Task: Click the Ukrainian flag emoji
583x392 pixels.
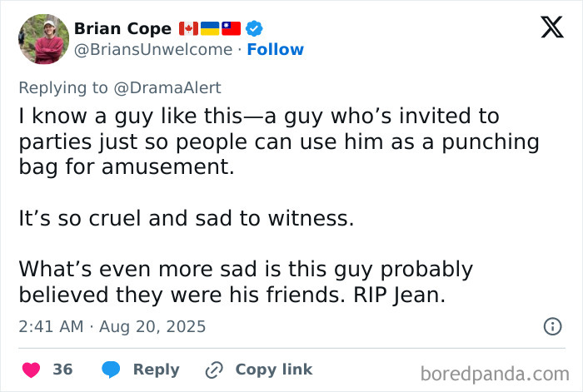Action: 210,28
